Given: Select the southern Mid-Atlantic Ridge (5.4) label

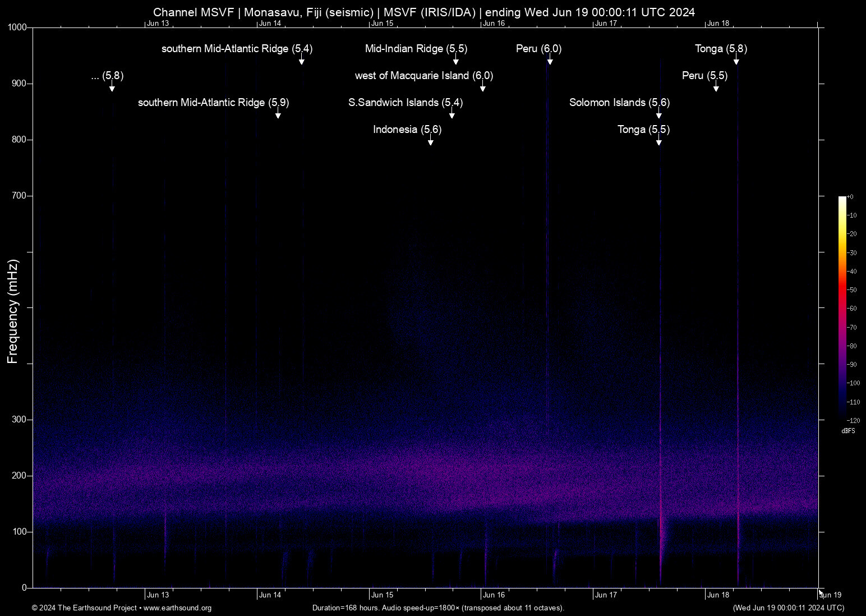Looking at the screenshot, I should coord(237,49).
